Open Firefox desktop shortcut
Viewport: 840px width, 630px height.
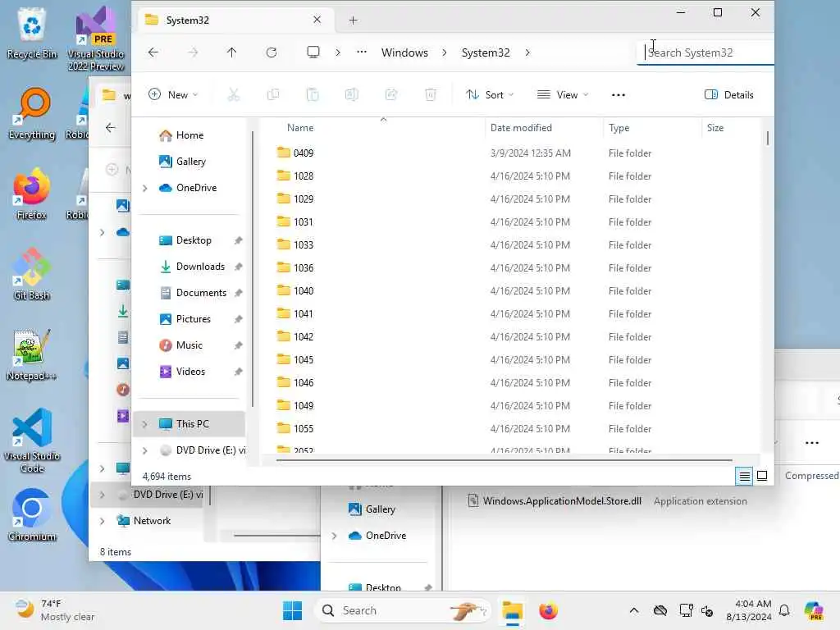[32, 194]
